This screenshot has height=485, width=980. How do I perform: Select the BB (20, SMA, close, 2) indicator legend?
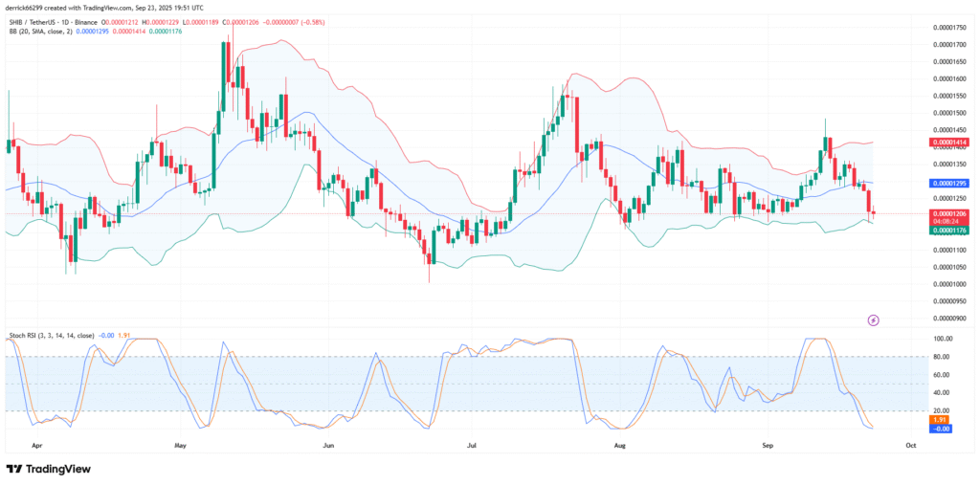pos(38,31)
